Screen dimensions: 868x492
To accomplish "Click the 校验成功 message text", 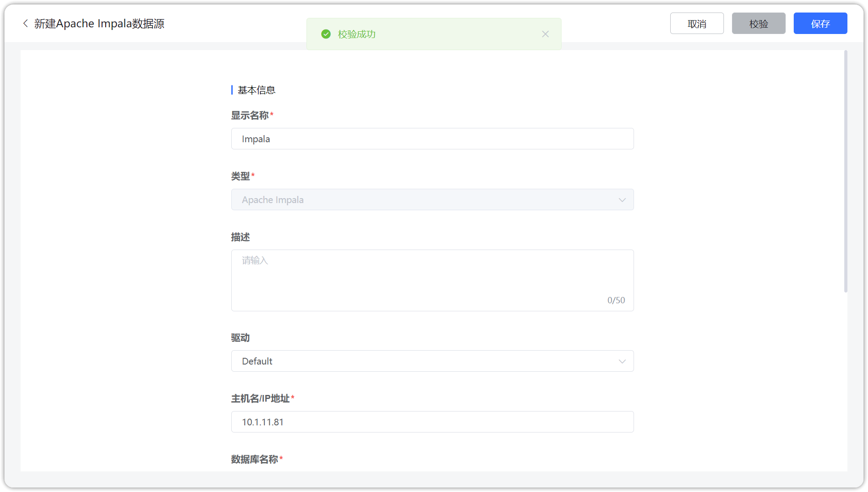I will point(357,34).
